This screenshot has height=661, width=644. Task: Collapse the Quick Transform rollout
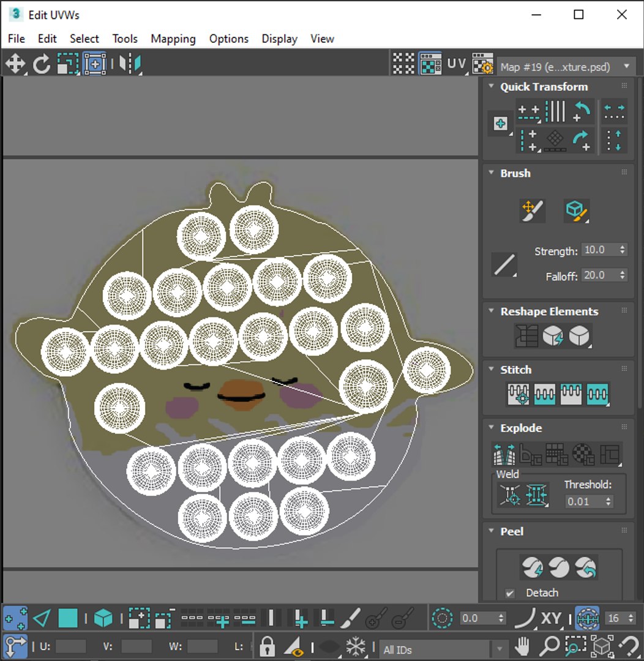[x=491, y=86]
